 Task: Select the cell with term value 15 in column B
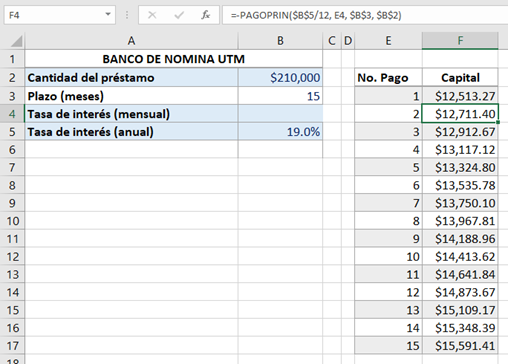[x=280, y=96]
